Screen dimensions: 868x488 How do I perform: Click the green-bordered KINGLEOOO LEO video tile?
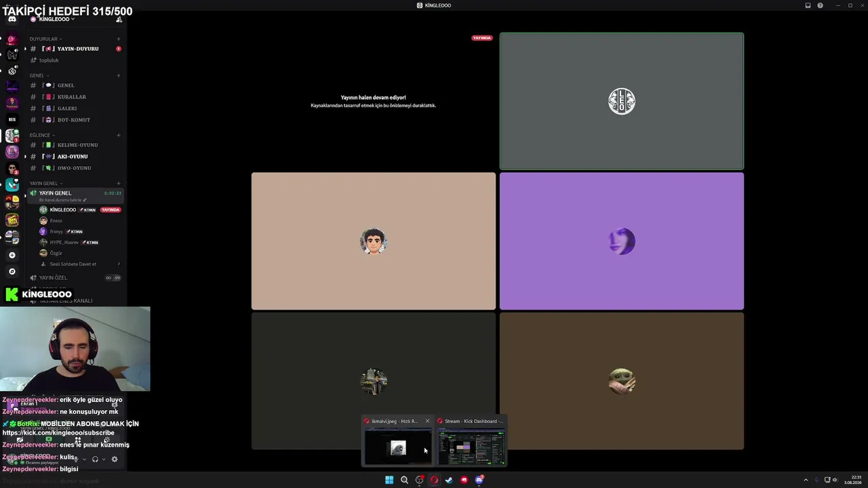621,101
